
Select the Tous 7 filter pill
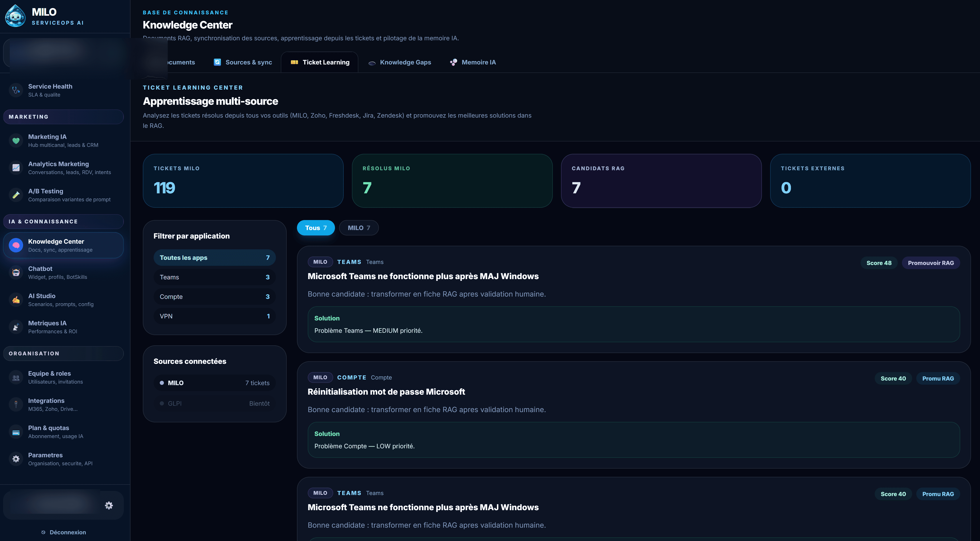(x=316, y=228)
